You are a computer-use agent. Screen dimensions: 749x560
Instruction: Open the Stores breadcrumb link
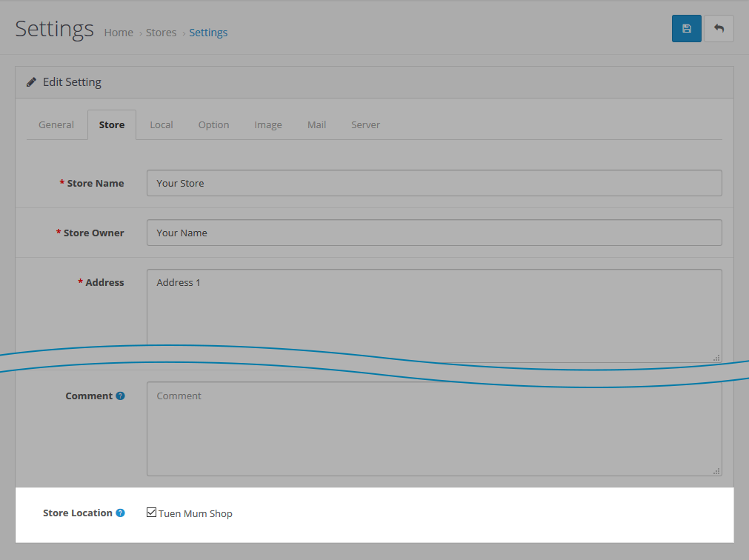[x=161, y=33]
